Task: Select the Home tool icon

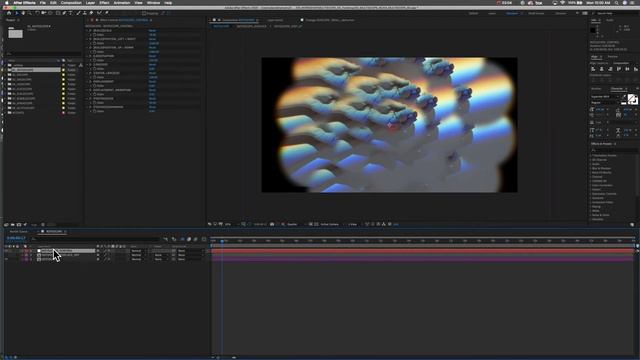Action: pyautogui.click(x=9, y=13)
